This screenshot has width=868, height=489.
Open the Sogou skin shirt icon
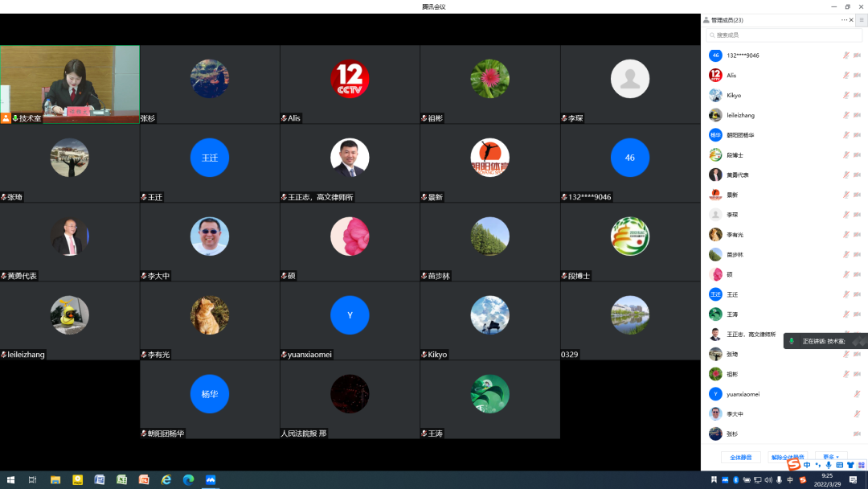tap(850, 465)
